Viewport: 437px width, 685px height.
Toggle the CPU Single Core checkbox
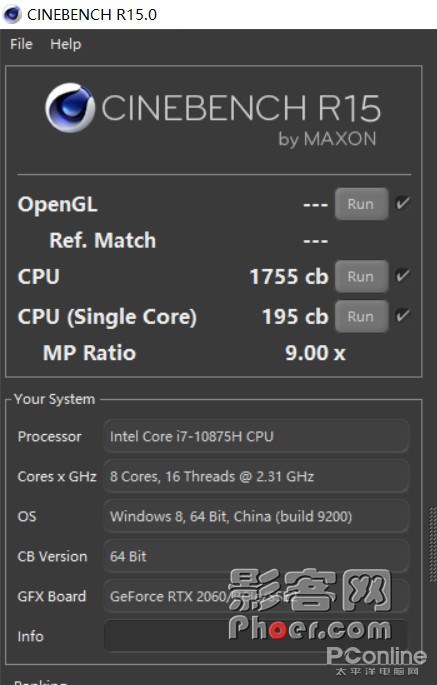click(402, 315)
